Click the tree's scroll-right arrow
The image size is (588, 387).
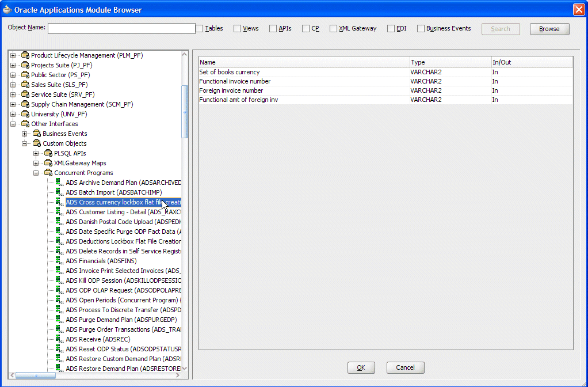pyautogui.click(x=178, y=375)
